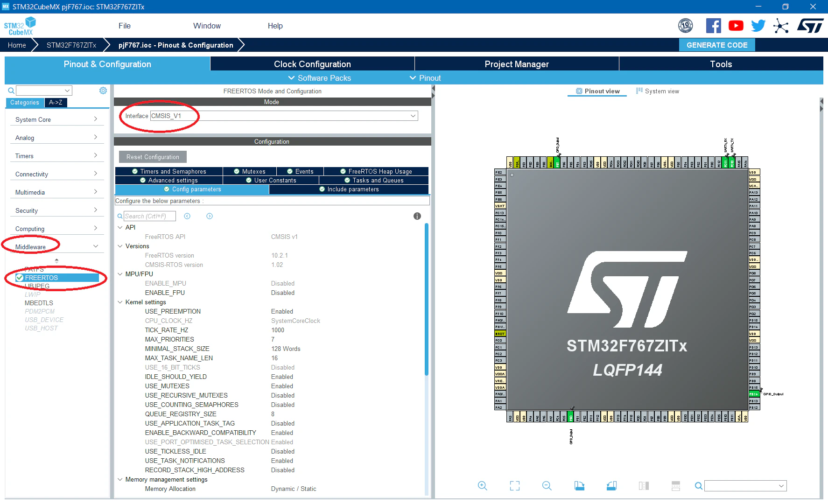The image size is (828, 504).
Task: Click the parameter search magnifier icon
Action: tap(120, 216)
